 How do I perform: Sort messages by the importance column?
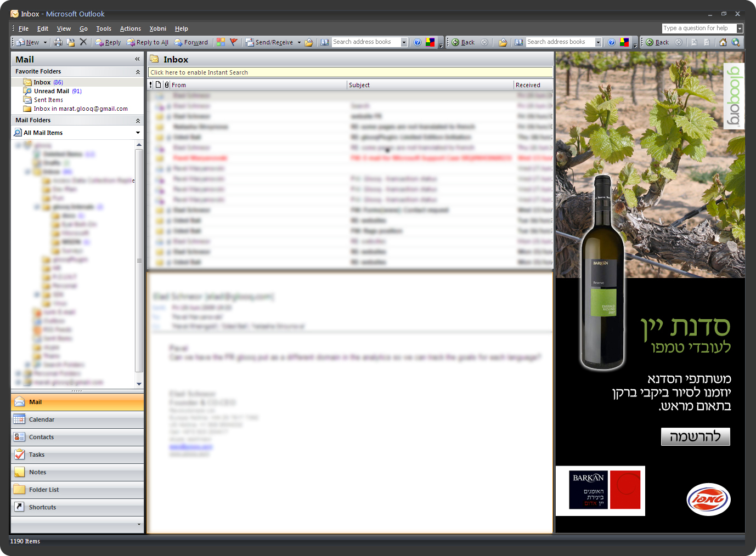(x=151, y=85)
